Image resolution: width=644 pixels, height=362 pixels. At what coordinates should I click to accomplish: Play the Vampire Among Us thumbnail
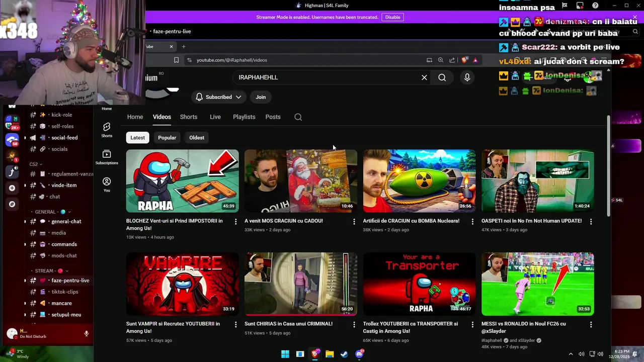pyautogui.click(x=183, y=284)
